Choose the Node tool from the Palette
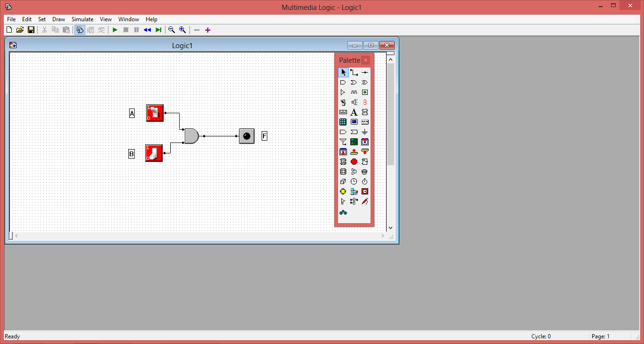The image size is (644, 344). coord(364,72)
